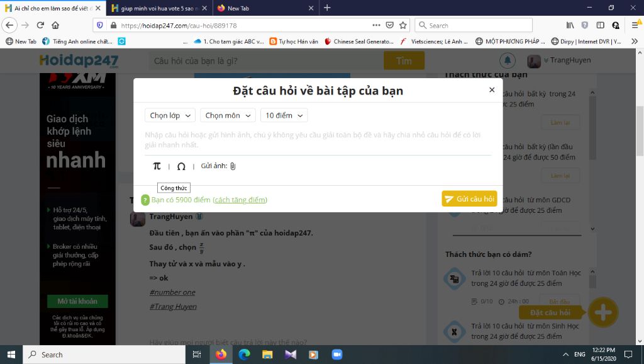Click the question text input area
Screen dimensions: 644x364
pyautogui.click(x=318, y=140)
